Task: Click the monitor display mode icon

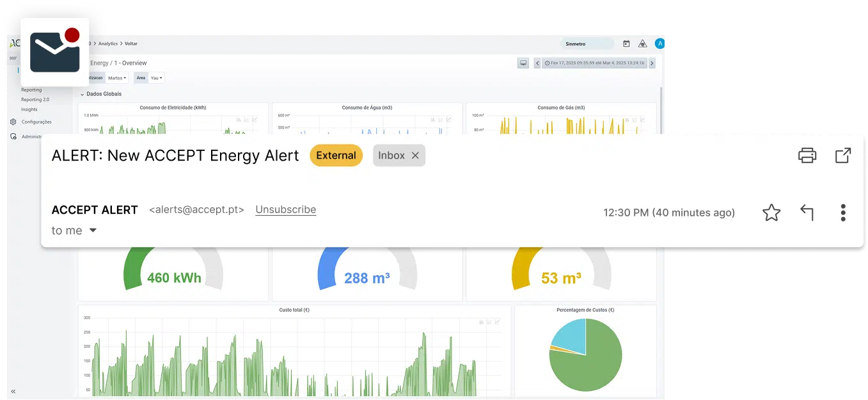Action: click(523, 63)
